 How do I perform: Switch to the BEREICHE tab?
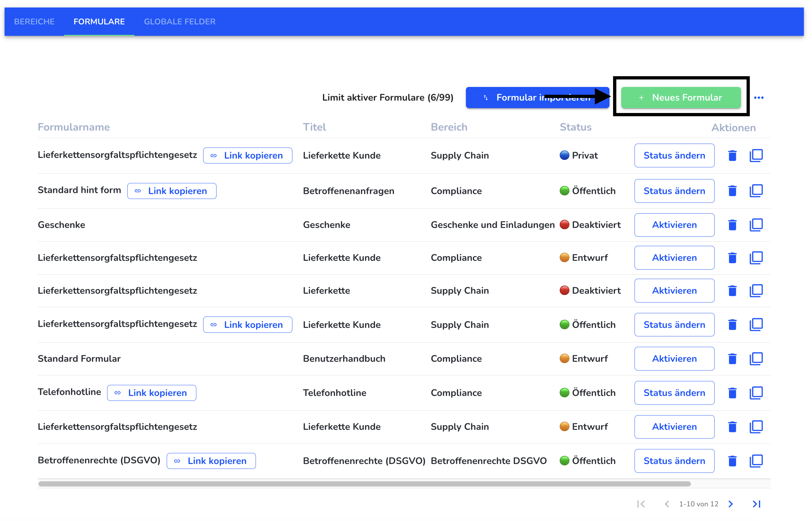point(34,21)
